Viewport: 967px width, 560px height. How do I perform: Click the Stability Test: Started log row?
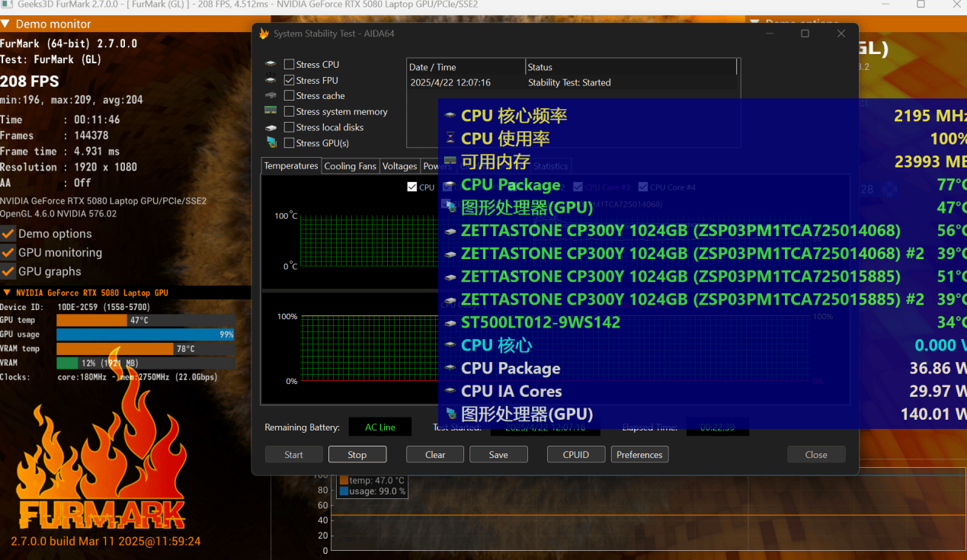(569, 82)
